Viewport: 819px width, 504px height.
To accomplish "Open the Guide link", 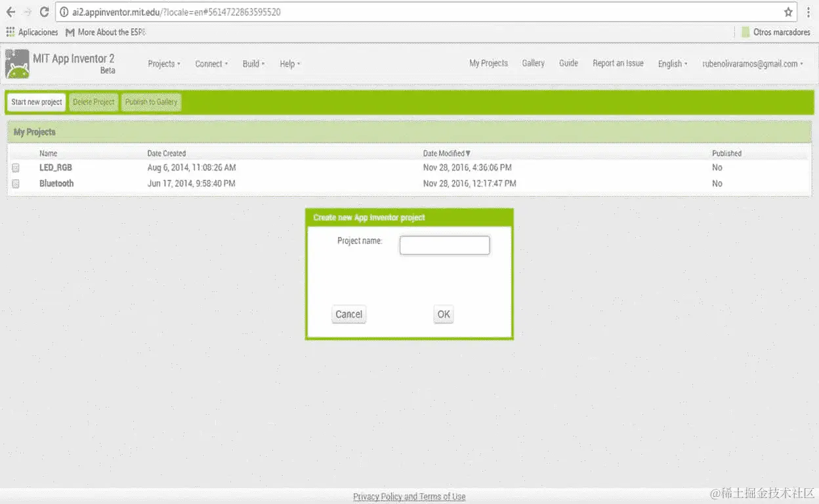I will tap(568, 63).
